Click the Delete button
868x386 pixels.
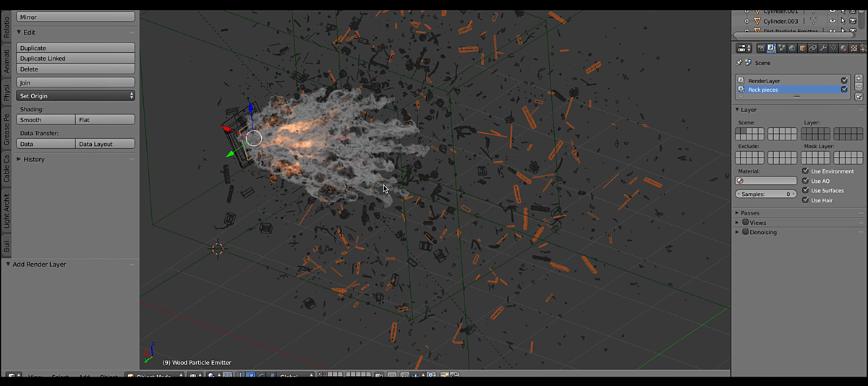76,69
